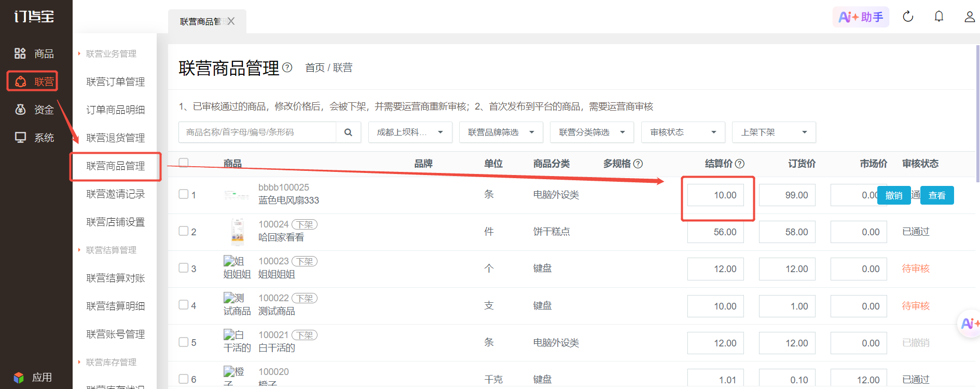The height and width of the screenshot is (389, 980).
Task: Open the 审核状态 filter dropdown
Action: point(683,132)
